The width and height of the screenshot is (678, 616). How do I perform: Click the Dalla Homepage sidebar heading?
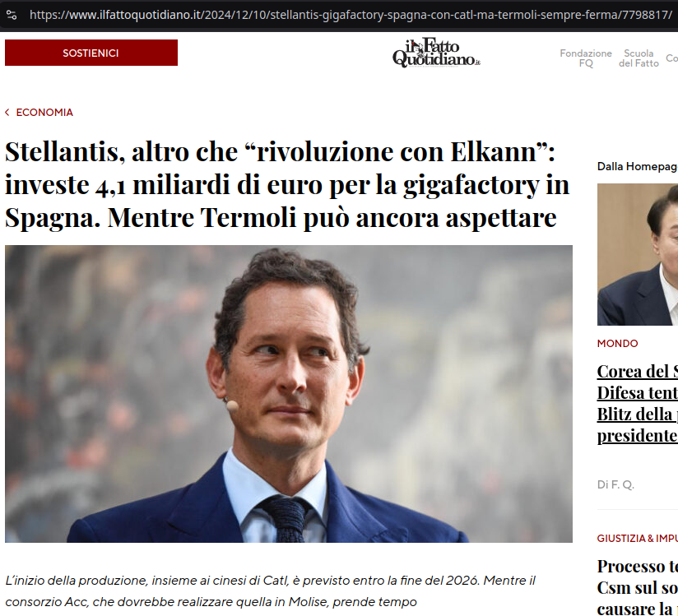(x=638, y=166)
